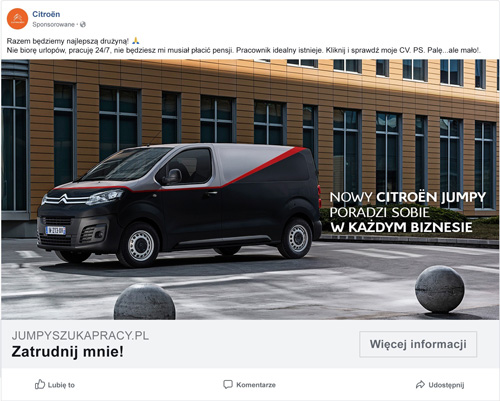Screen dimensions: 500x401
Task: Click the Citroën page name link
Action: click(46, 14)
